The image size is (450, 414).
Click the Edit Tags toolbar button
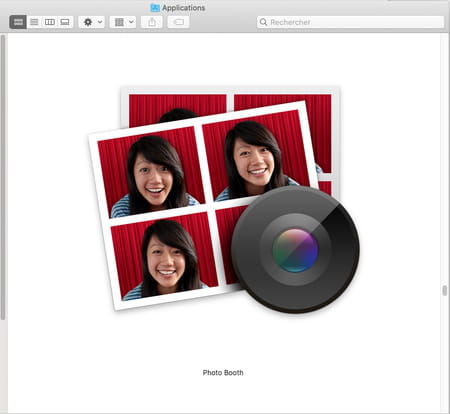[178, 22]
